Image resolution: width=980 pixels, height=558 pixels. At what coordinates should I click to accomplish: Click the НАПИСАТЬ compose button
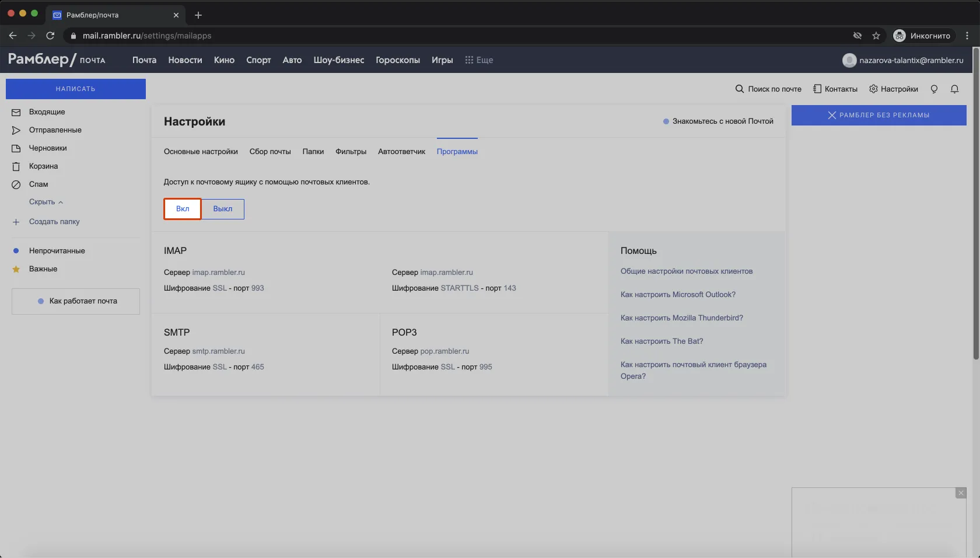tap(76, 89)
